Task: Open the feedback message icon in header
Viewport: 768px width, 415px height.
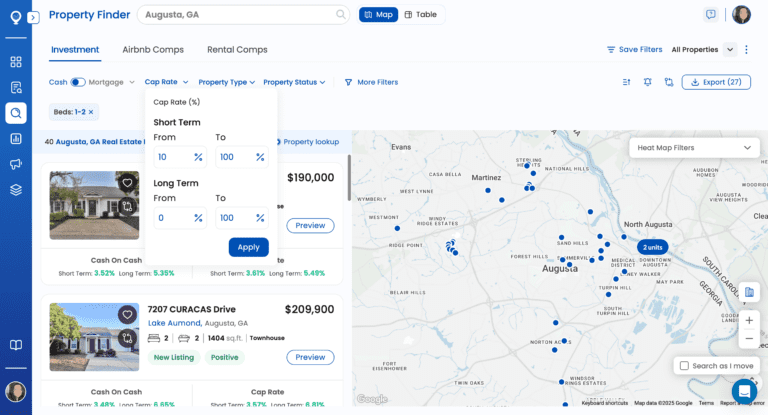Action: pos(711,15)
